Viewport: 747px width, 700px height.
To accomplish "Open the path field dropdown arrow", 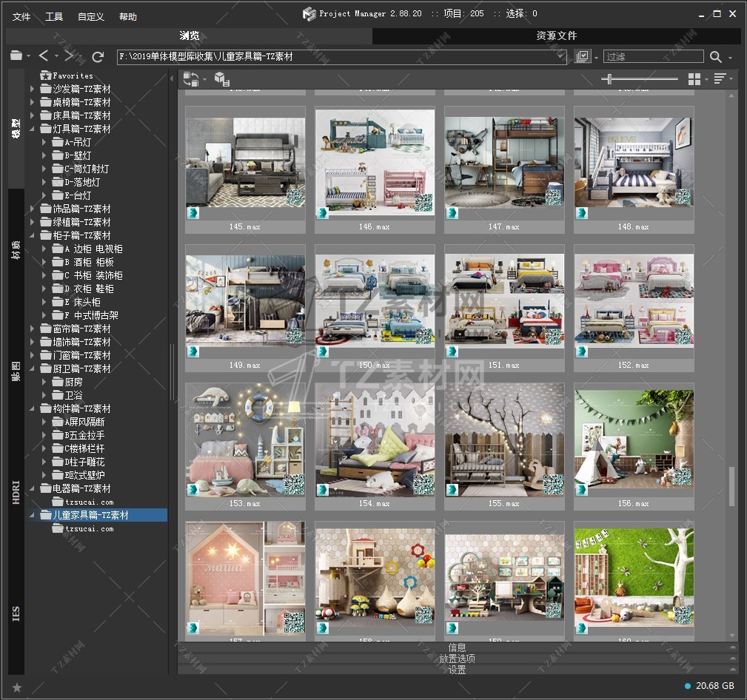I will (560, 57).
